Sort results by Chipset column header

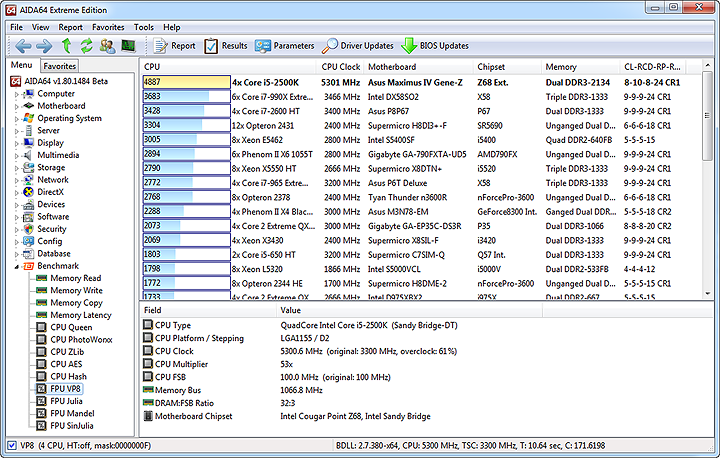click(x=507, y=67)
